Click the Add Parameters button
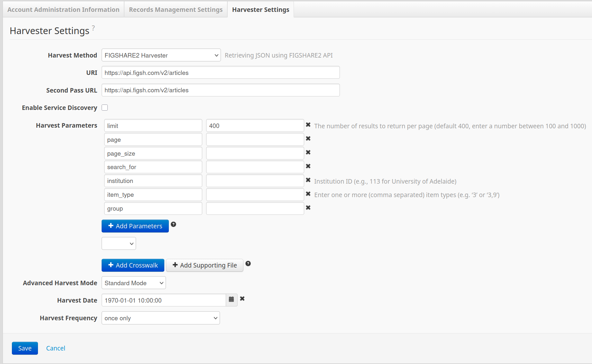 pyautogui.click(x=135, y=226)
